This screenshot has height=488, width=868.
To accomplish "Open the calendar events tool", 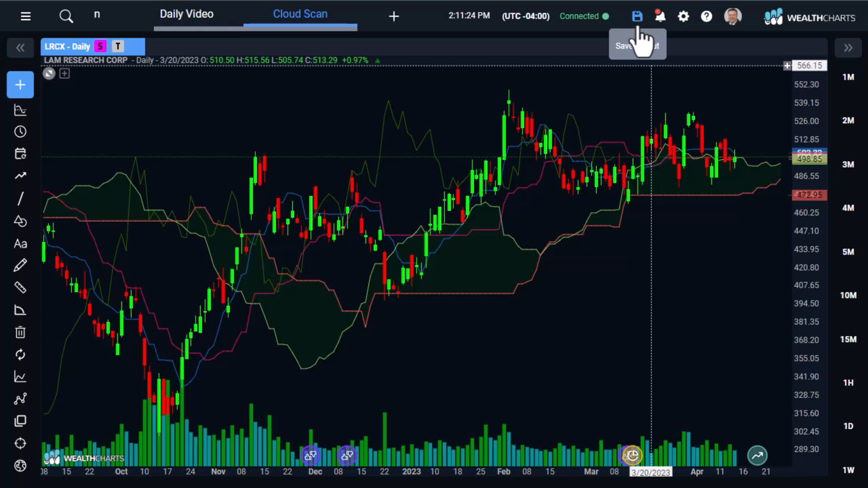I will pyautogui.click(x=20, y=154).
